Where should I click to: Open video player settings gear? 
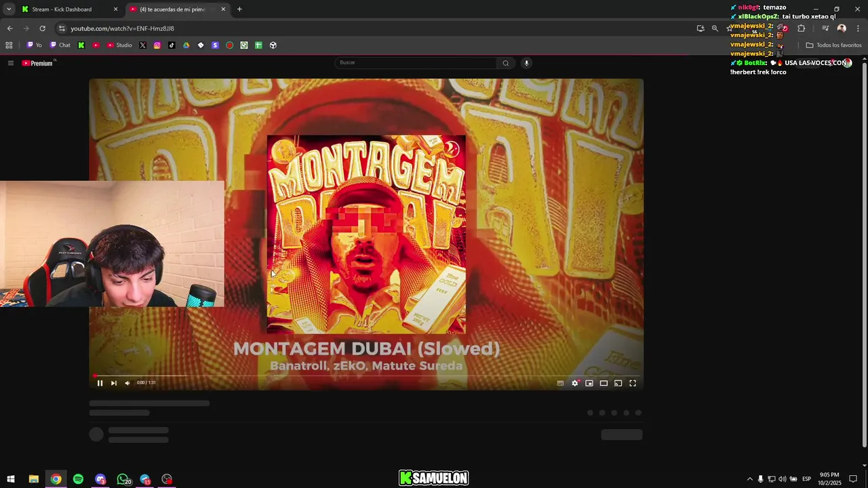tap(575, 383)
